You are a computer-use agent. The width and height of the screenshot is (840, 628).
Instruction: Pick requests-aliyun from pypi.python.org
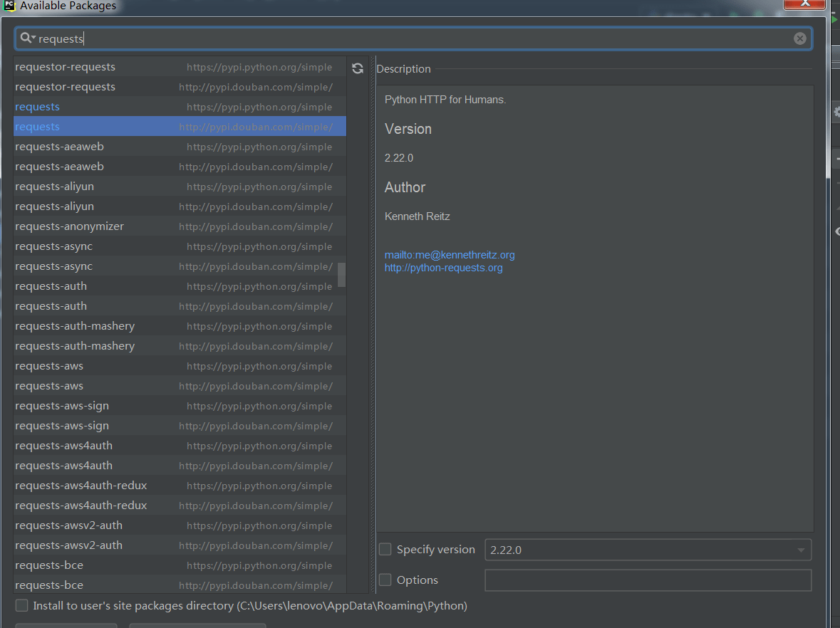[x=180, y=187]
